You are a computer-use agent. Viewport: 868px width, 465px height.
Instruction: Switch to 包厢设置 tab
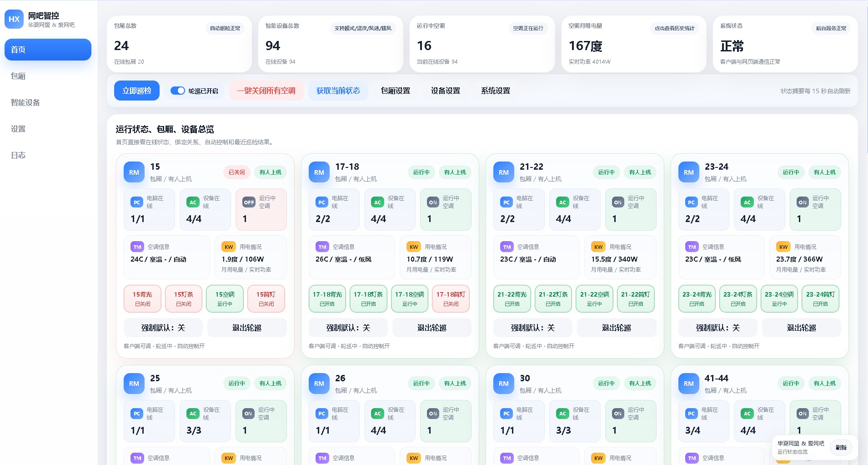point(396,91)
